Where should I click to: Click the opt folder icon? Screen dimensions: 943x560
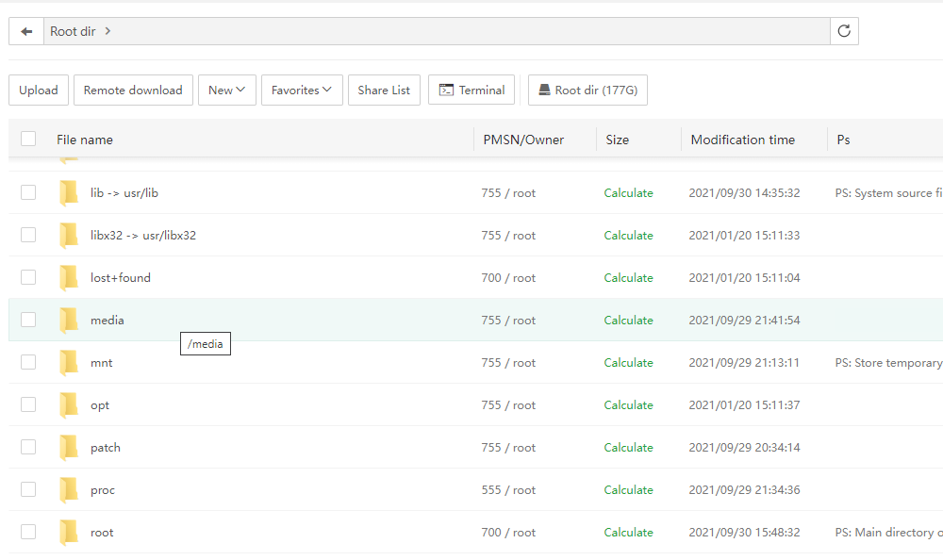(69, 404)
